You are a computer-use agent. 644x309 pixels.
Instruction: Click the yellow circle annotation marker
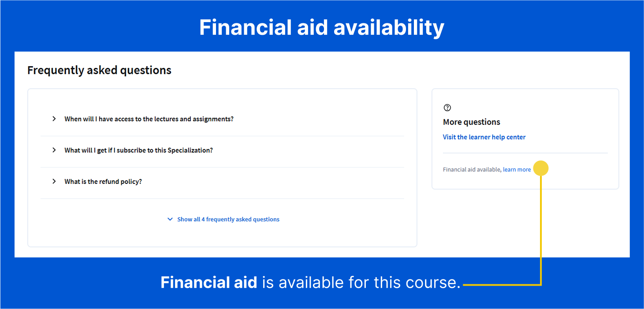[541, 168]
